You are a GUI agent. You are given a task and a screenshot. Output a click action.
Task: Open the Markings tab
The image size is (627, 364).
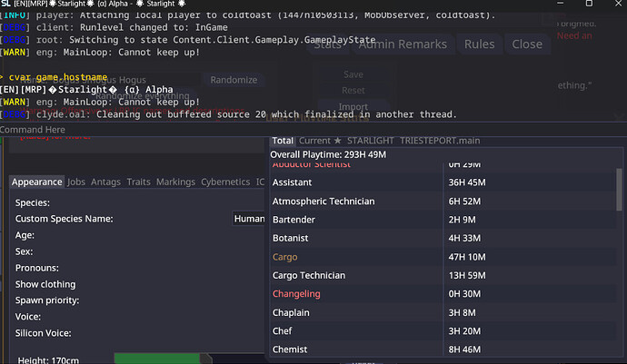coord(175,182)
